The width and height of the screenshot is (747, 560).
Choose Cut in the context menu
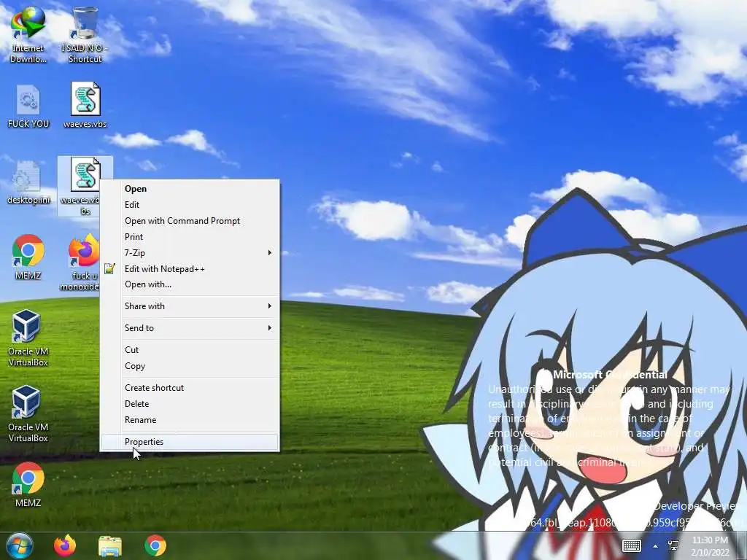pyautogui.click(x=190, y=350)
